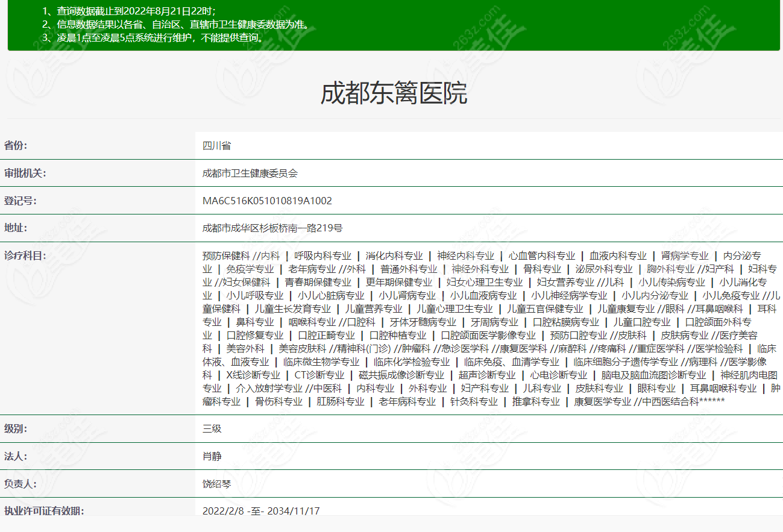Image resolution: width=783 pixels, height=532 pixels.
Task: Click 神经内科专业 in the department list
Action: tap(466, 255)
